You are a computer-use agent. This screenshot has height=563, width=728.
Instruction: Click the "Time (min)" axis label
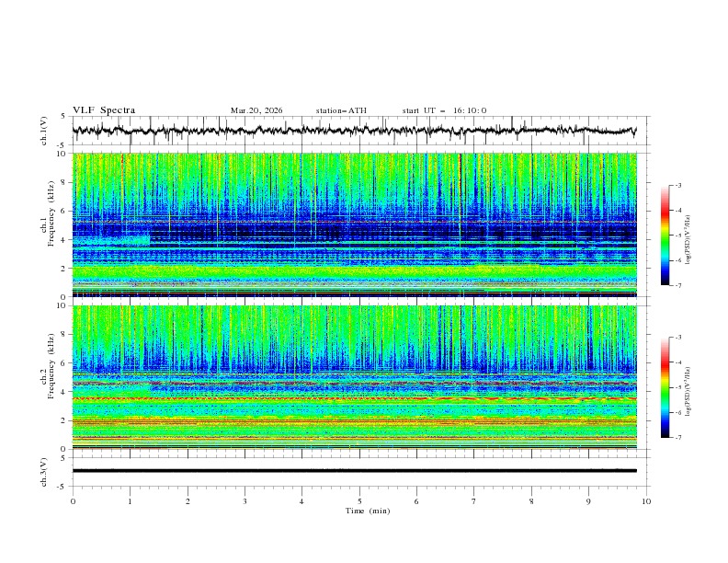pos(368,511)
